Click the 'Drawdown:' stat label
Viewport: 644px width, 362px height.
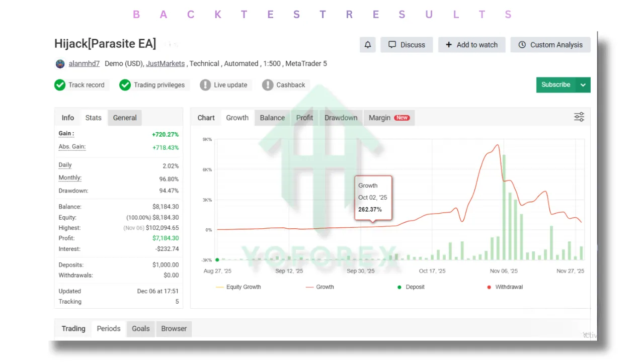point(73,191)
